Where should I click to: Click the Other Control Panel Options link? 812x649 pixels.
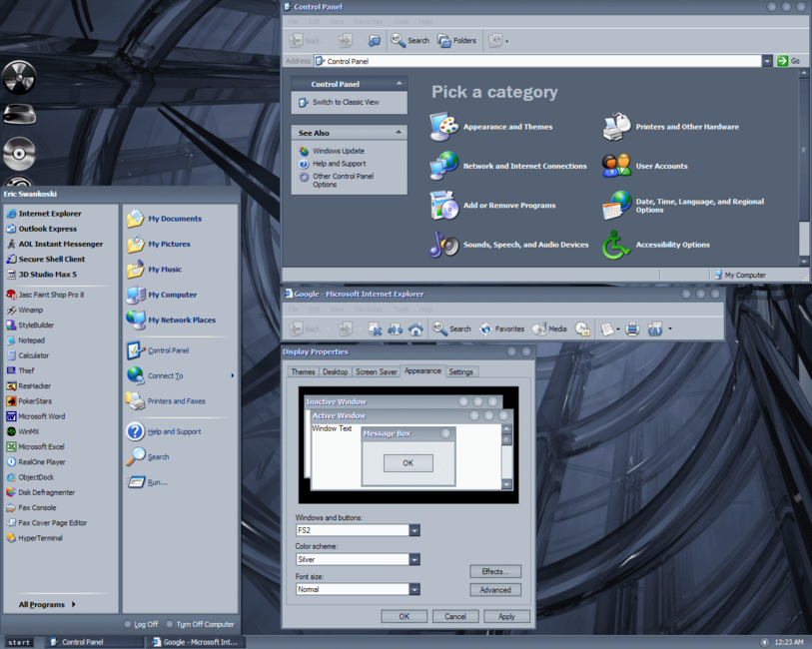(343, 180)
